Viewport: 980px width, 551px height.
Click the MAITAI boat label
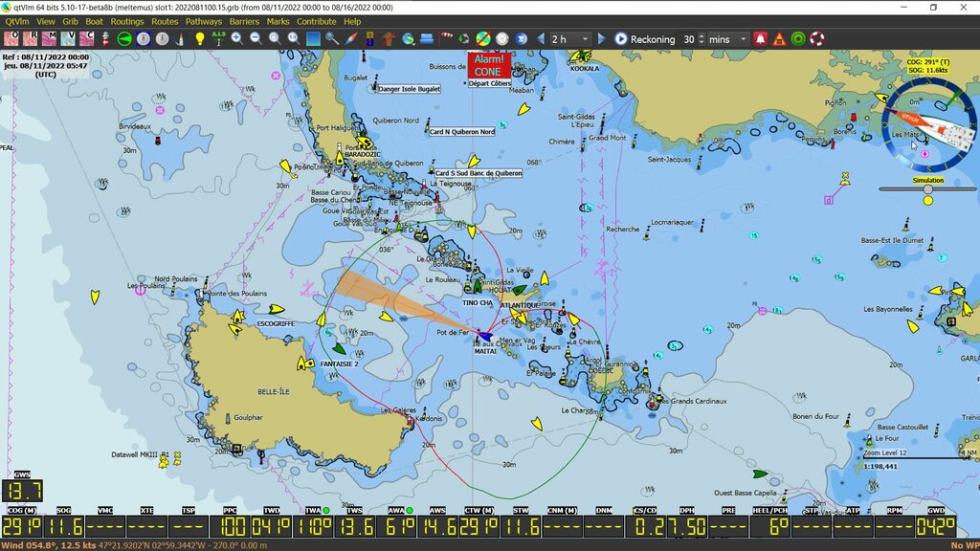coord(485,351)
